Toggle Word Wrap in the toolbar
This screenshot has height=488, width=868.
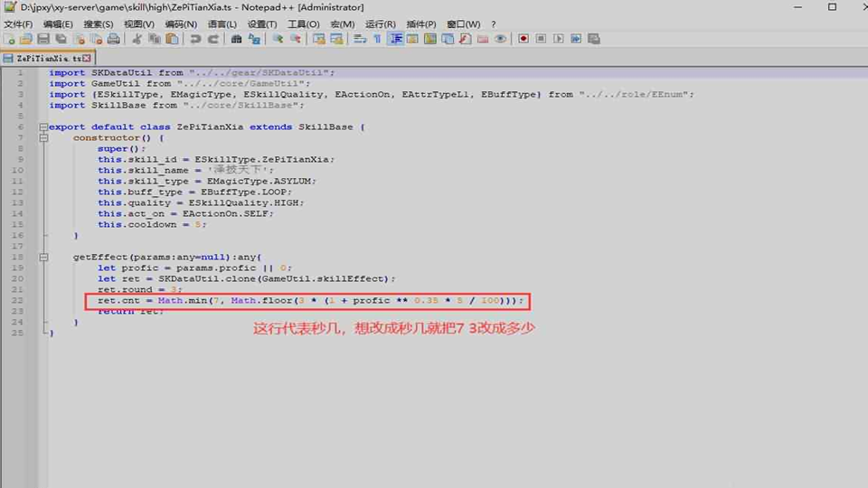(x=360, y=39)
